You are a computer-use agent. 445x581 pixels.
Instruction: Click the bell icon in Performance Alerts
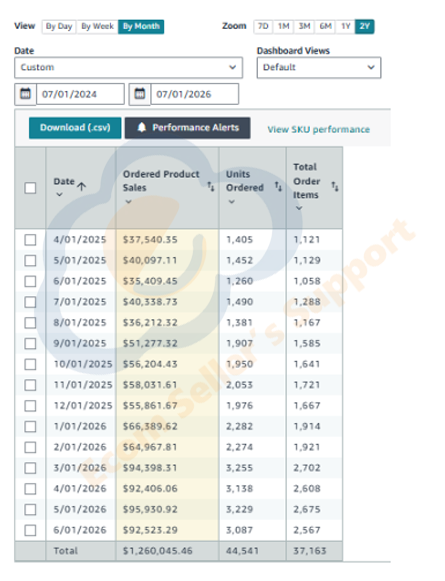142,128
